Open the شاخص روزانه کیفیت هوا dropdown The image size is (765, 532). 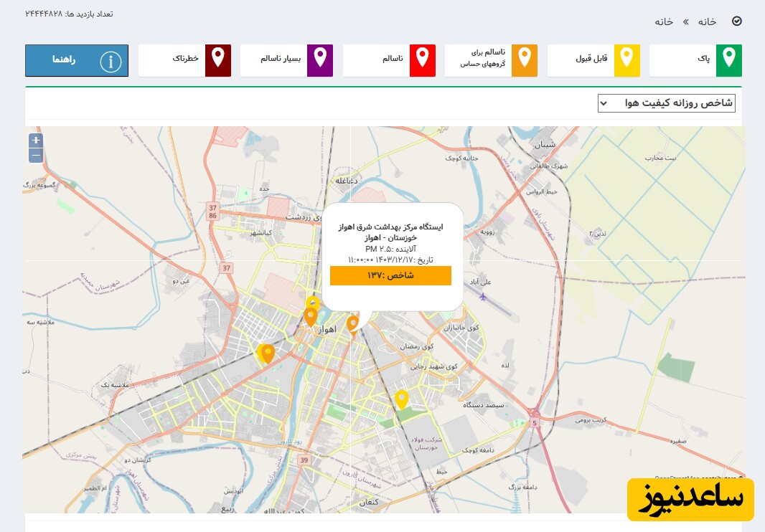(x=667, y=103)
